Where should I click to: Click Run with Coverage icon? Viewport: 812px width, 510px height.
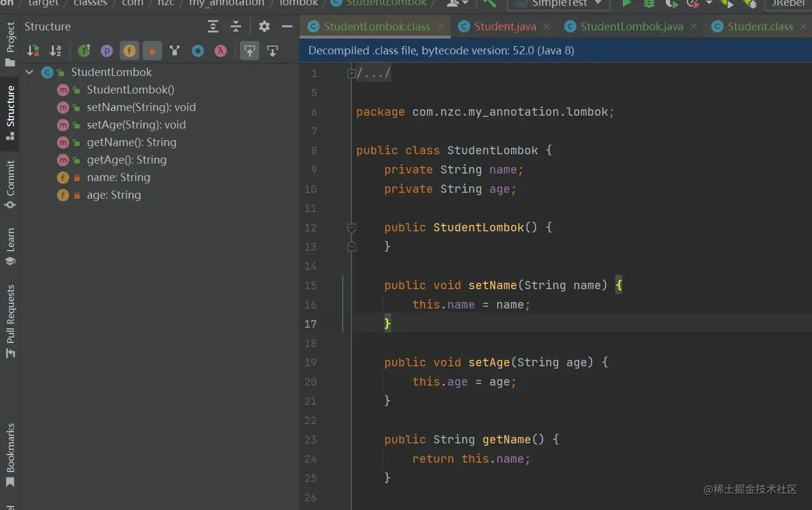tap(671, 4)
